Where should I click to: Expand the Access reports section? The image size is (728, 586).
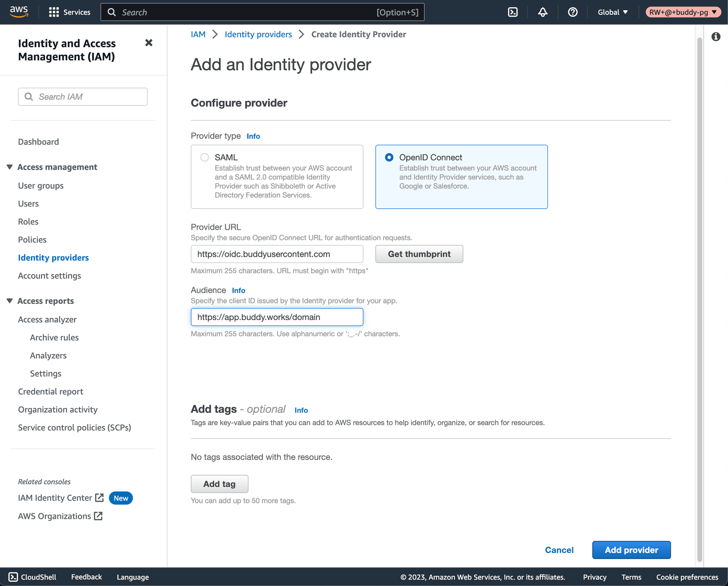click(x=9, y=301)
